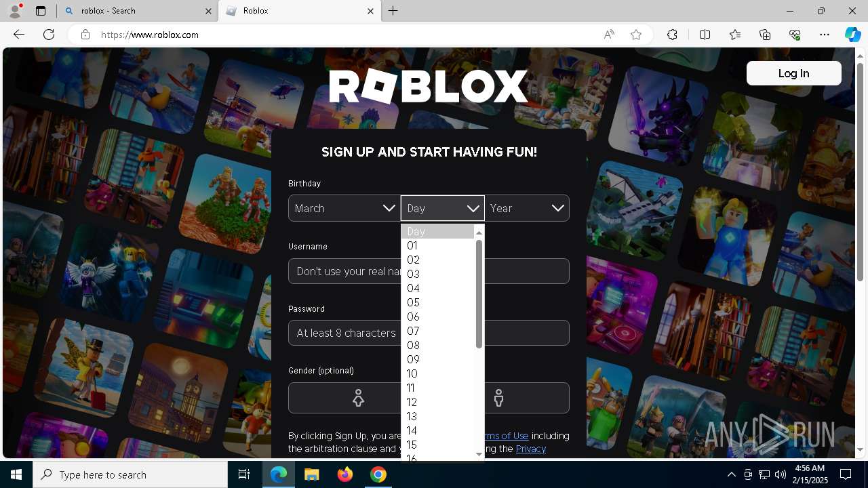Open a new browser tab
The width and height of the screenshot is (868, 488).
393,11
